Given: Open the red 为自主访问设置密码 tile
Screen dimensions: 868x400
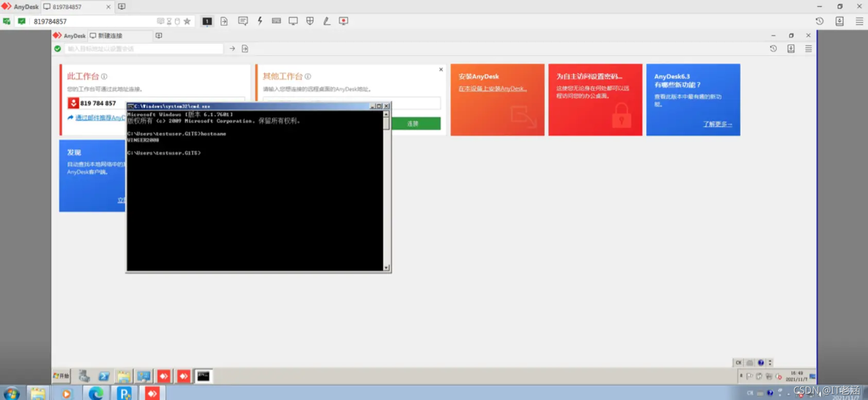Looking at the screenshot, I should pyautogui.click(x=595, y=99).
